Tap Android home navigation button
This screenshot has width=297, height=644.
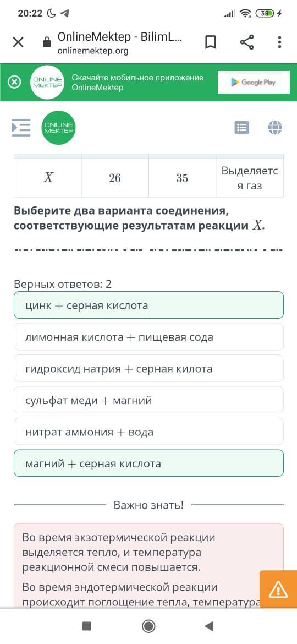click(148, 626)
